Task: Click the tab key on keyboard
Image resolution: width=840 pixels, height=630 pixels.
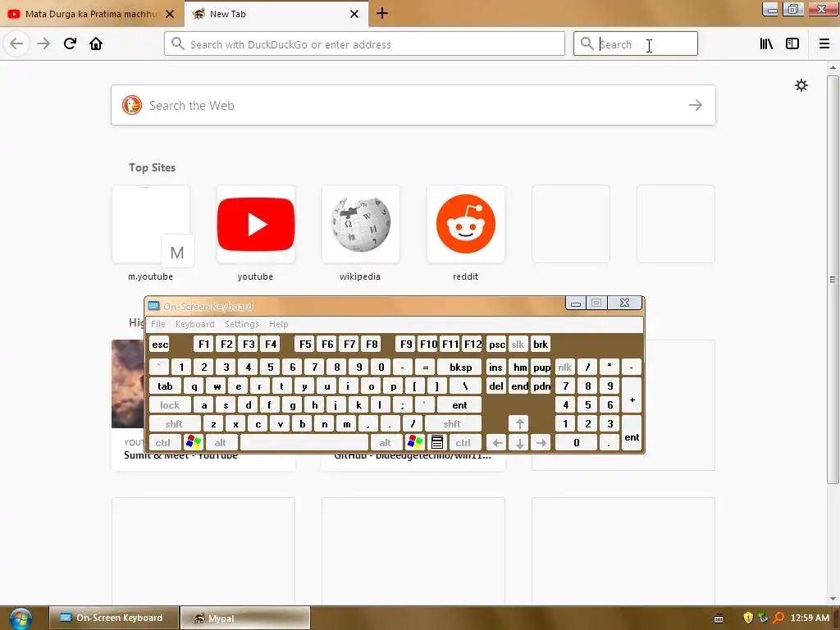Action: tap(165, 386)
